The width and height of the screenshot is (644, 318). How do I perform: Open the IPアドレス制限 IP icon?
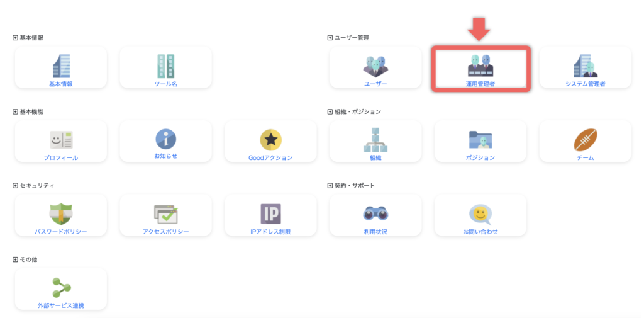coord(270,213)
